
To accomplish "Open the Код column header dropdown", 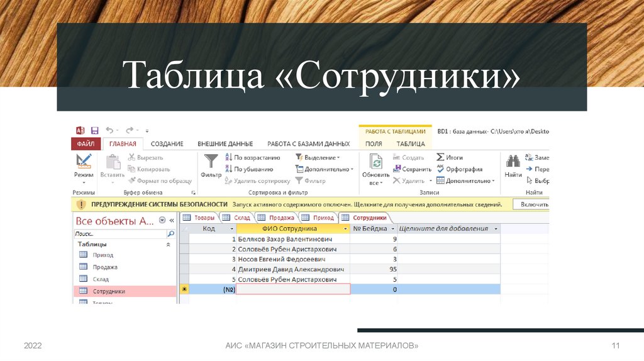I will (231, 229).
